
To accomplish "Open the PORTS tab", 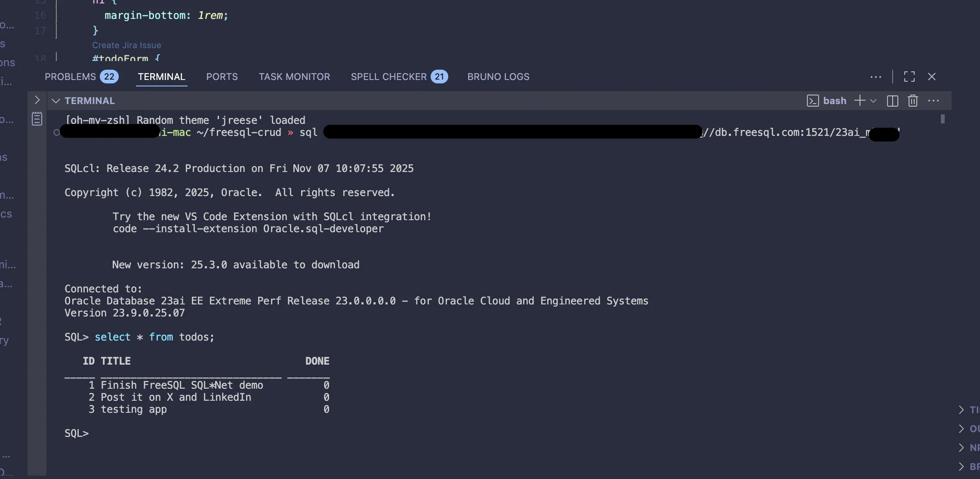I will (x=222, y=77).
